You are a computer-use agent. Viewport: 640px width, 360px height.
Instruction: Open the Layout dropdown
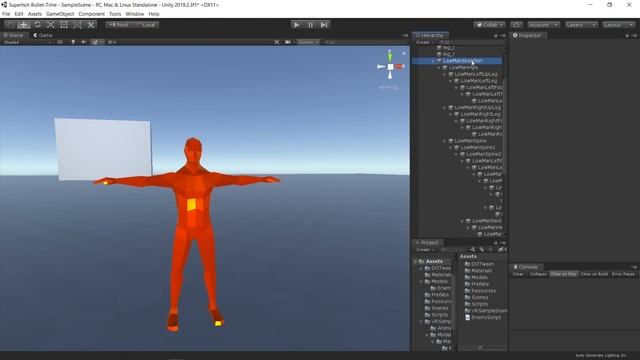(x=619, y=25)
